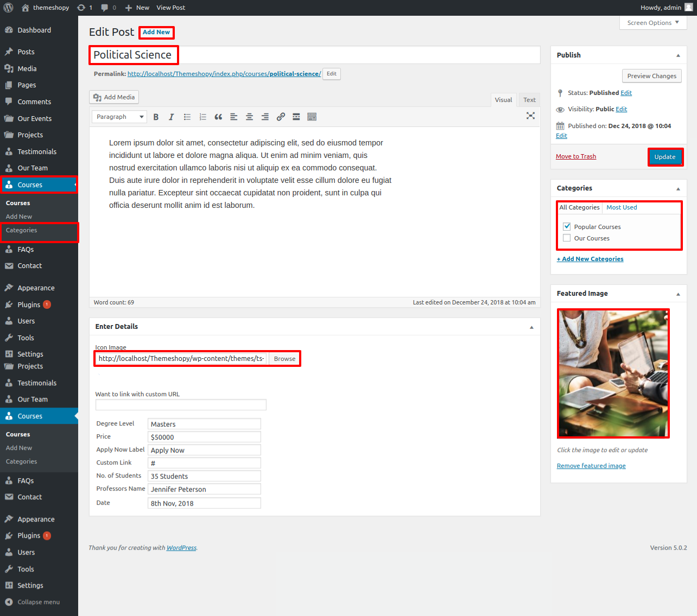This screenshot has width=697, height=616.
Task: Expand the Screen Options panel
Action: tap(653, 23)
